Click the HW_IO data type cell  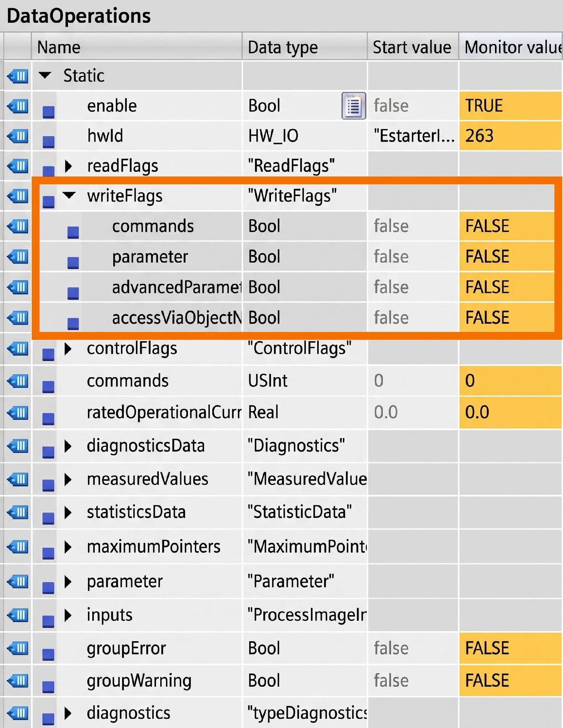point(305,136)
